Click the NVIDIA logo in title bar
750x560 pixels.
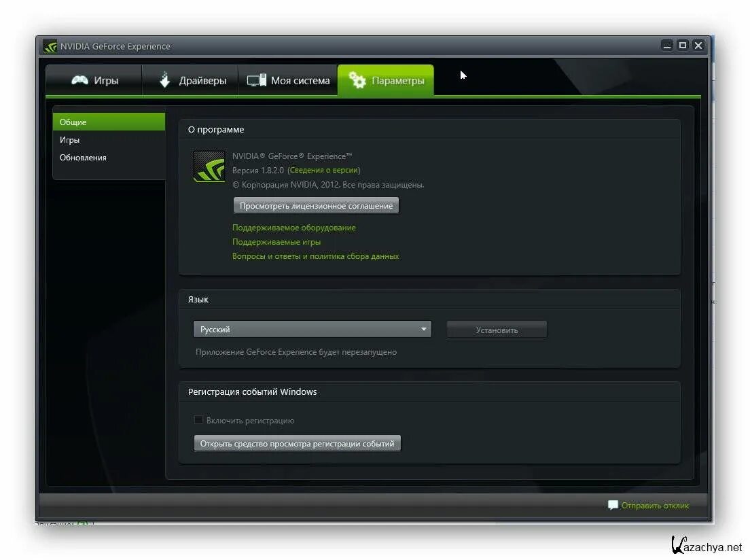pos(50,46)
